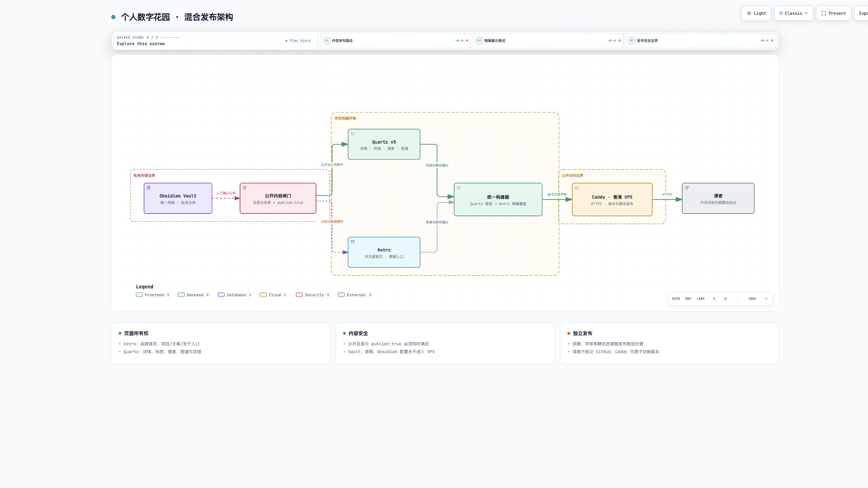Click the database icon on Obsidian Vault node
The height and width of the screenshot is (488, 868).
(x=149, y=187)
